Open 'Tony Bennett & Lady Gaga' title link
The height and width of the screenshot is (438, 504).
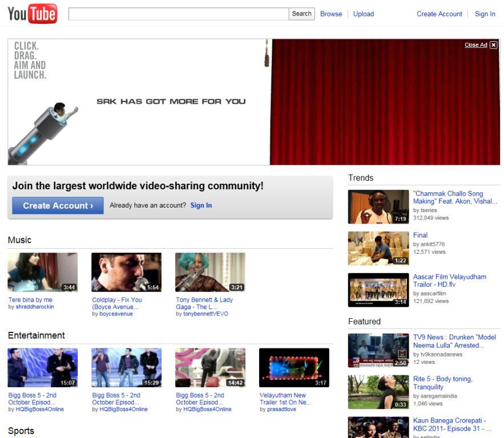[204, 303]
